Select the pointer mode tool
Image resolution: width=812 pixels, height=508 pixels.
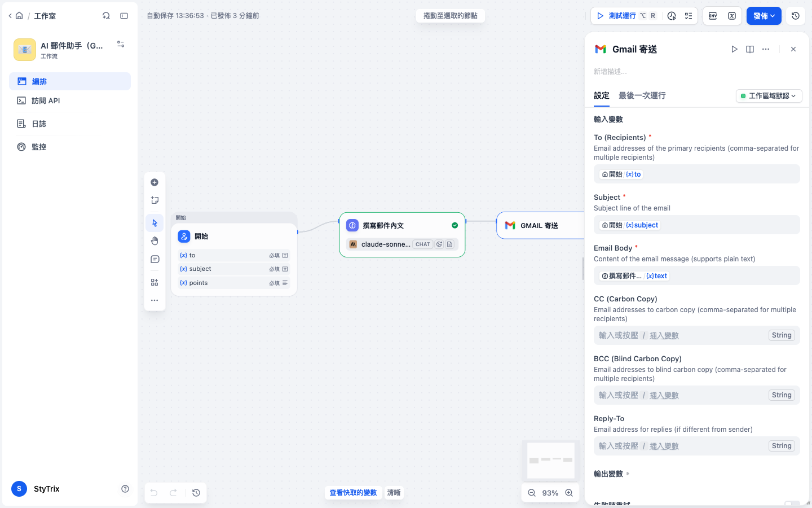(155, 223)
